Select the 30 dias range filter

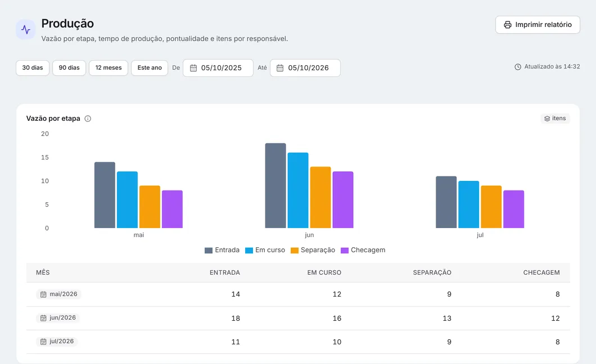[33, 68]
